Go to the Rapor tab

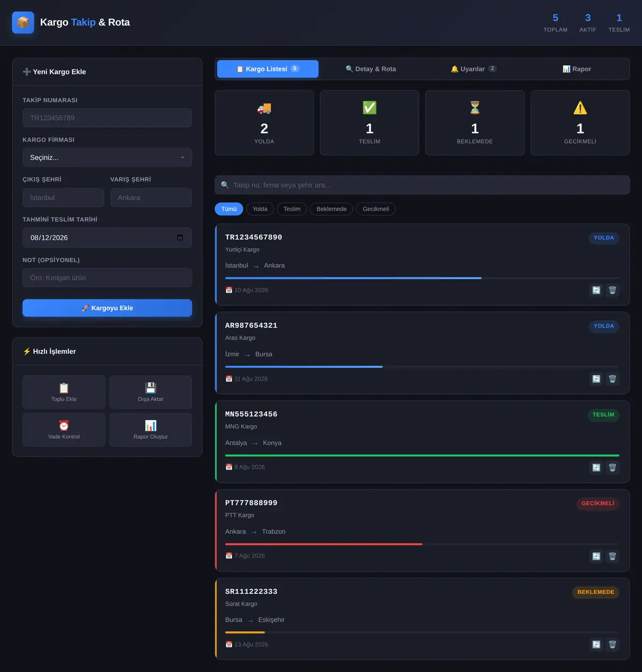(x=577, y=69)
